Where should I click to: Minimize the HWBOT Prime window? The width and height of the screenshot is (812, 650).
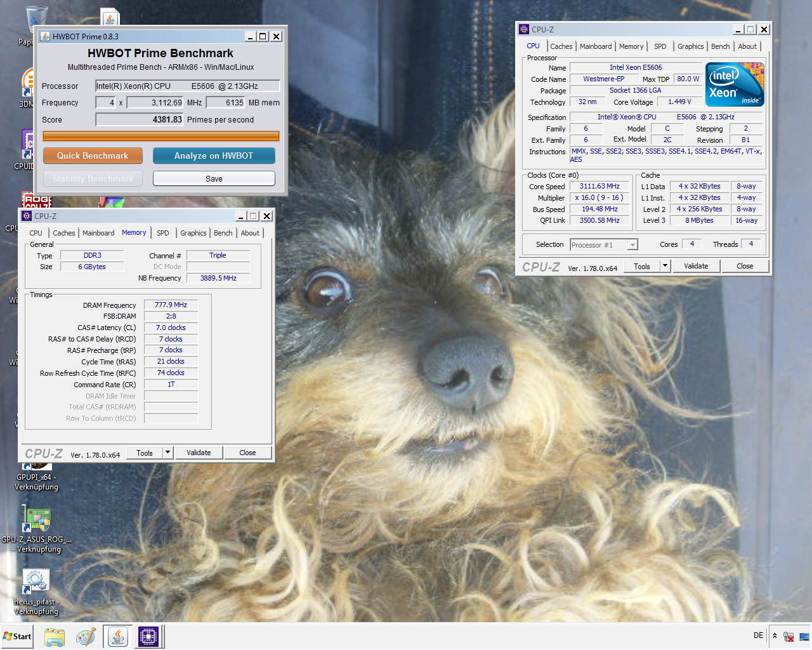click(251, 36)
